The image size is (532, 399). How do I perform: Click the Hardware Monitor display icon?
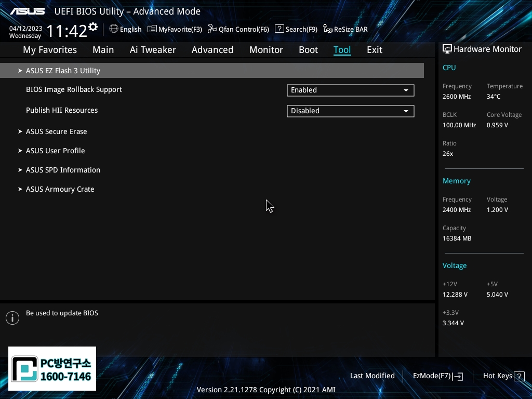point(447,49)
